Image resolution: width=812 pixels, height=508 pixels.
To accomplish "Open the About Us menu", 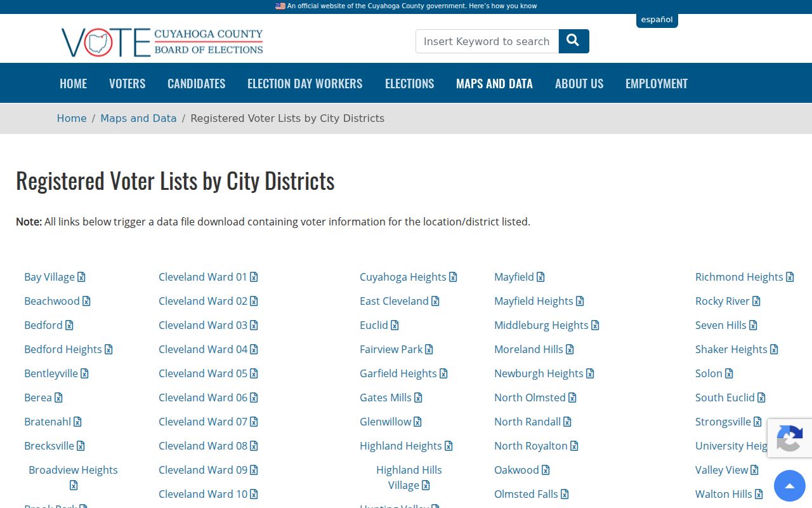I will pos(579,83).
